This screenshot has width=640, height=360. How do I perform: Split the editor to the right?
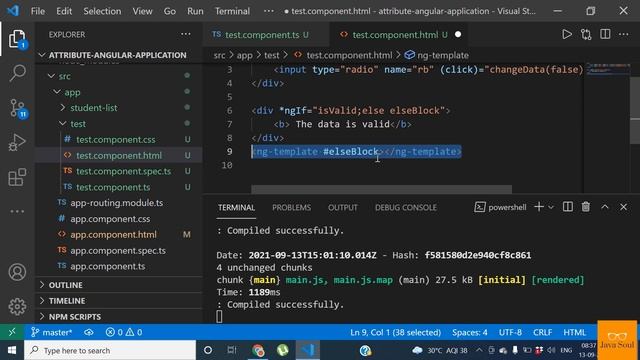pyautogui.click(x=605, y=34)
